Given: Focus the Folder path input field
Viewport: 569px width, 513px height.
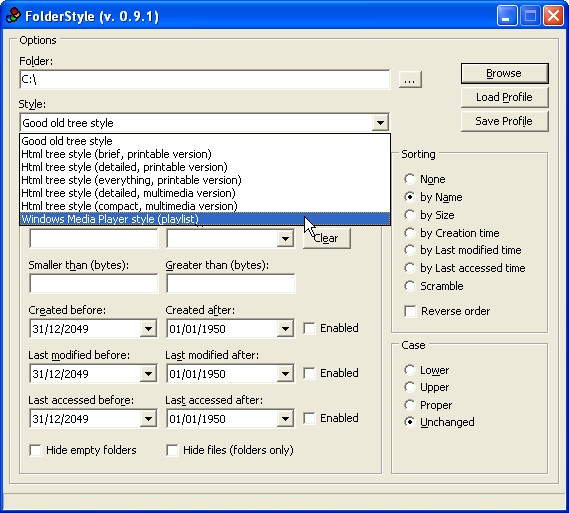Looking at the screenshot, I should click(205, 79).
